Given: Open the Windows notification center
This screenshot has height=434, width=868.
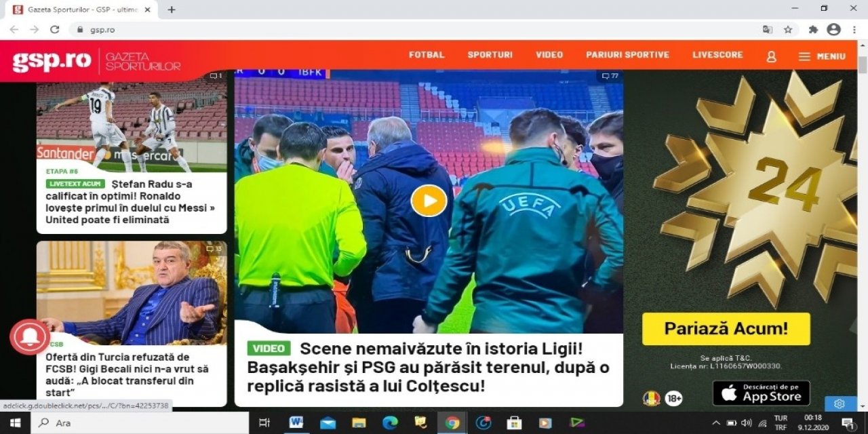Looking at the screenshot, I should coord(848,423).
